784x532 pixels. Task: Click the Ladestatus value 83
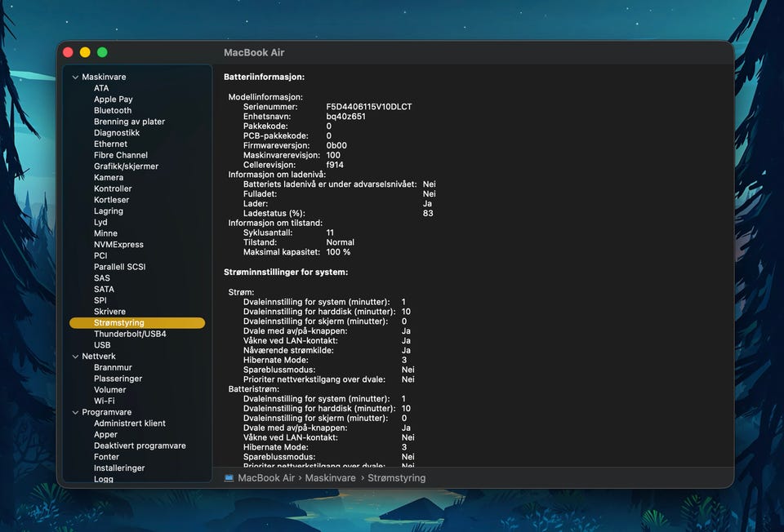[428, 213]
